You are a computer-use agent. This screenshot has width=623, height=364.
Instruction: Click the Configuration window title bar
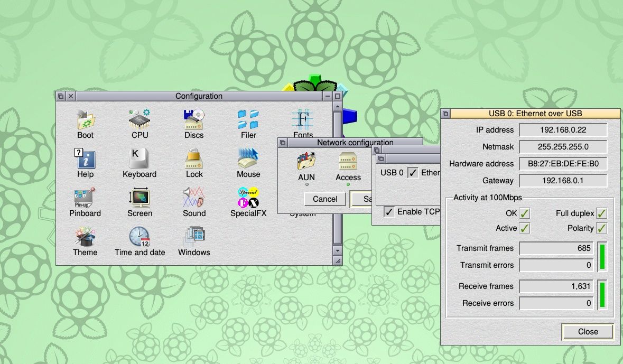(x=199, y=96)
